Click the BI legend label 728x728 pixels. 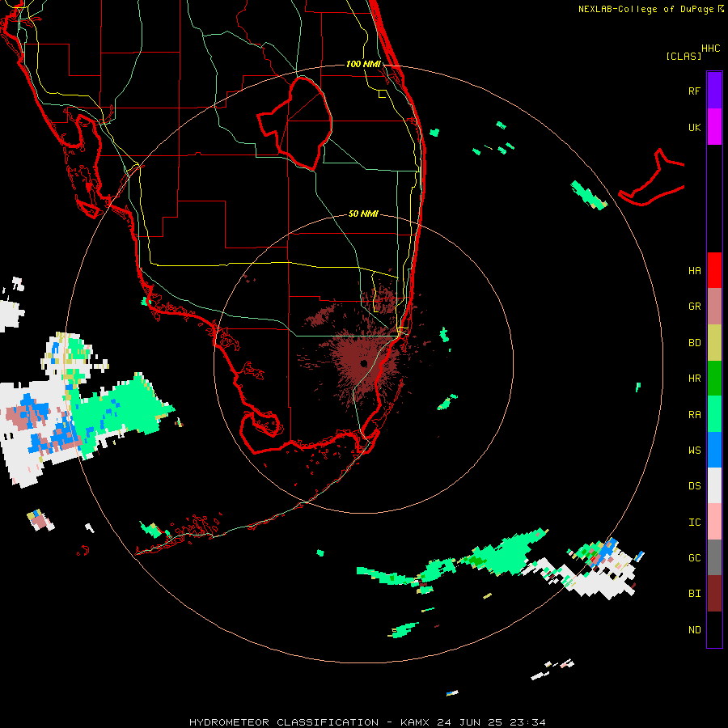click(x=694, y=594)
